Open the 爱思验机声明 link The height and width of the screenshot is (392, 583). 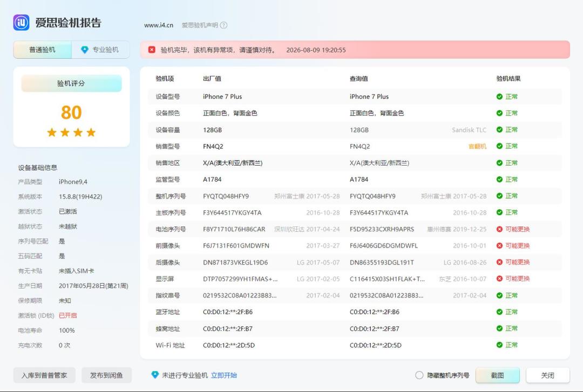tap(200, 25)
